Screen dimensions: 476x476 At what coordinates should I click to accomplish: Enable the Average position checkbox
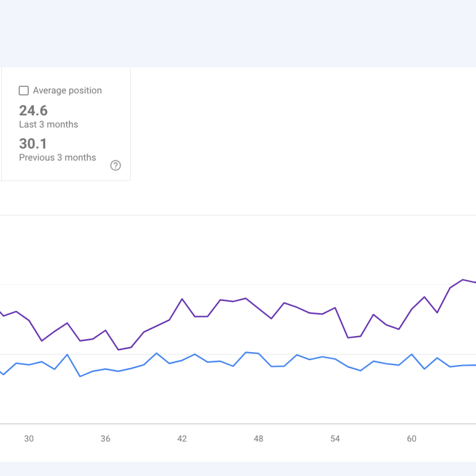tap(24, 90)
